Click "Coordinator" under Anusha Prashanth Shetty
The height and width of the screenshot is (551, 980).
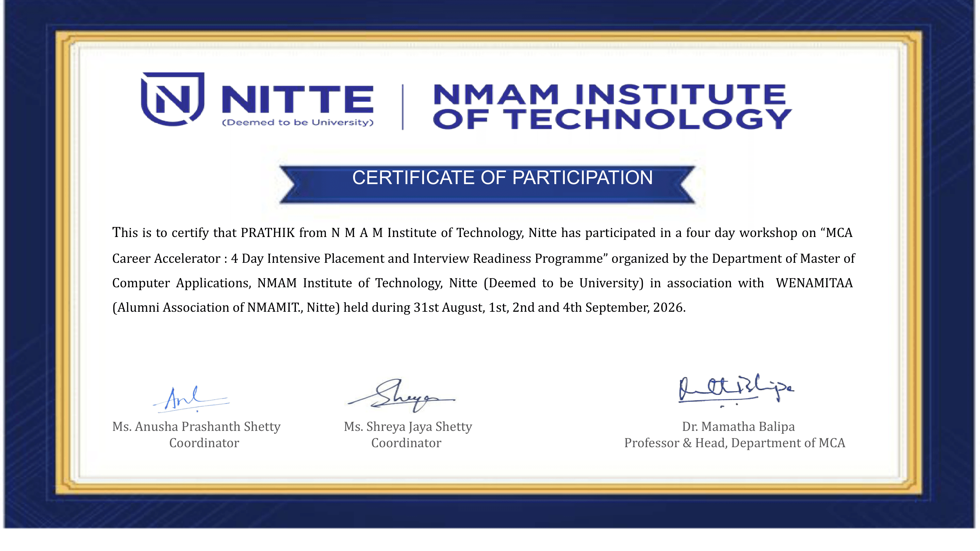[204, 443]
